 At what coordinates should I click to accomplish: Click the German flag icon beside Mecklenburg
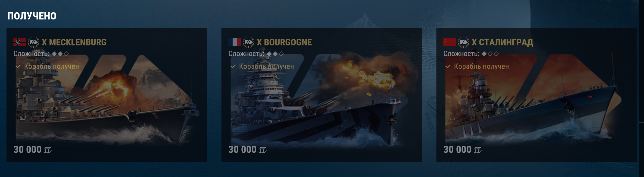[19, 42]
